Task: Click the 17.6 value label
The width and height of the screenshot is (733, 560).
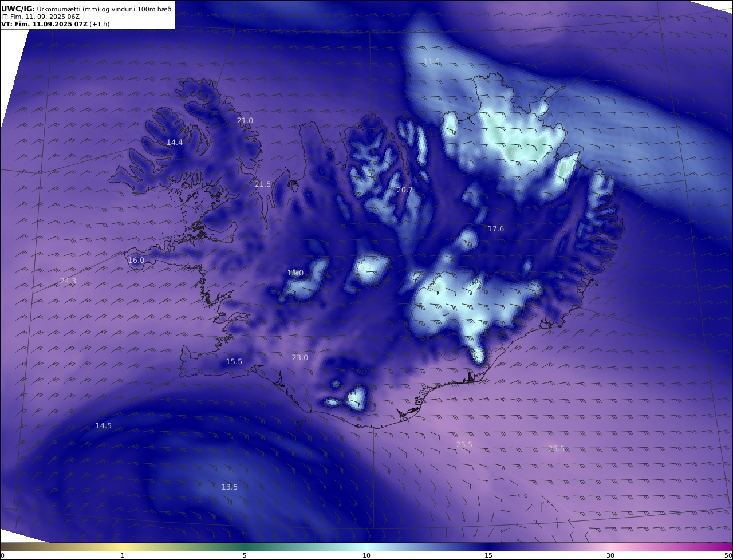Action: [x=495, y=228]
